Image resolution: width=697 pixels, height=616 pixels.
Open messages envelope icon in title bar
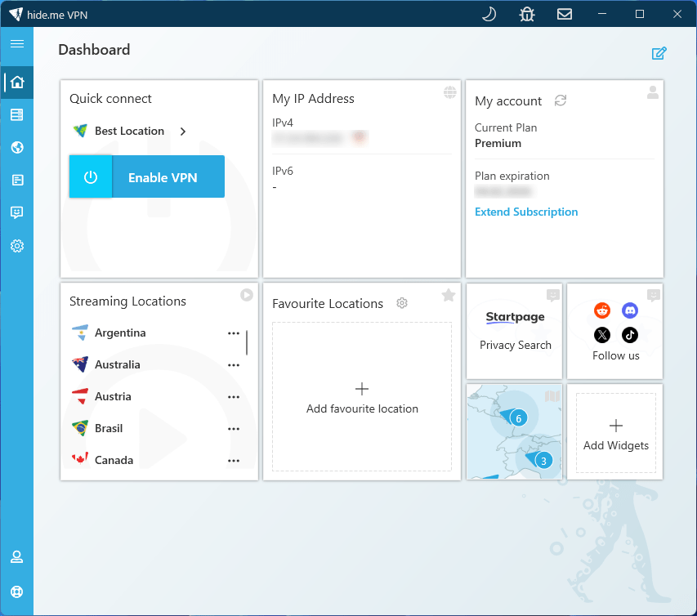pyautogui.click(x=565, y=14)
